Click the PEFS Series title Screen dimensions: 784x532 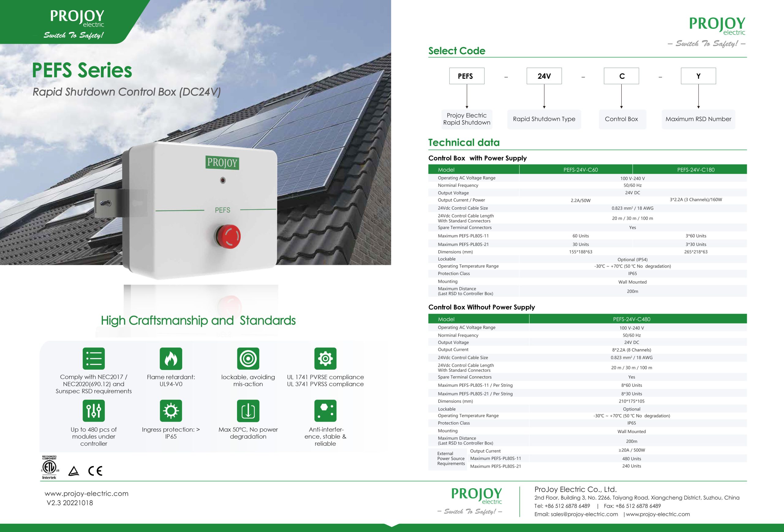tap(82, 70)
